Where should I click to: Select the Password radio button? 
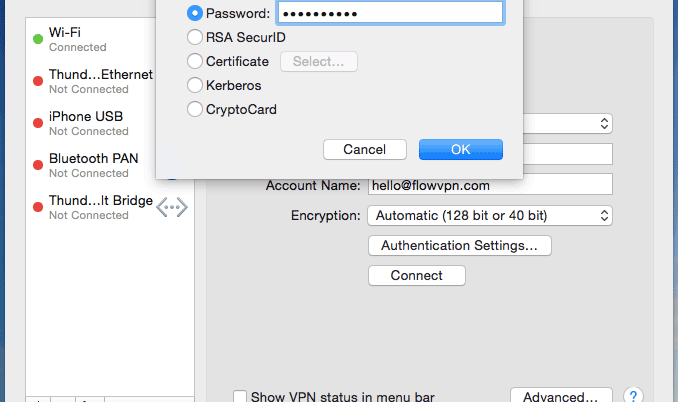(x=195, y=13)
